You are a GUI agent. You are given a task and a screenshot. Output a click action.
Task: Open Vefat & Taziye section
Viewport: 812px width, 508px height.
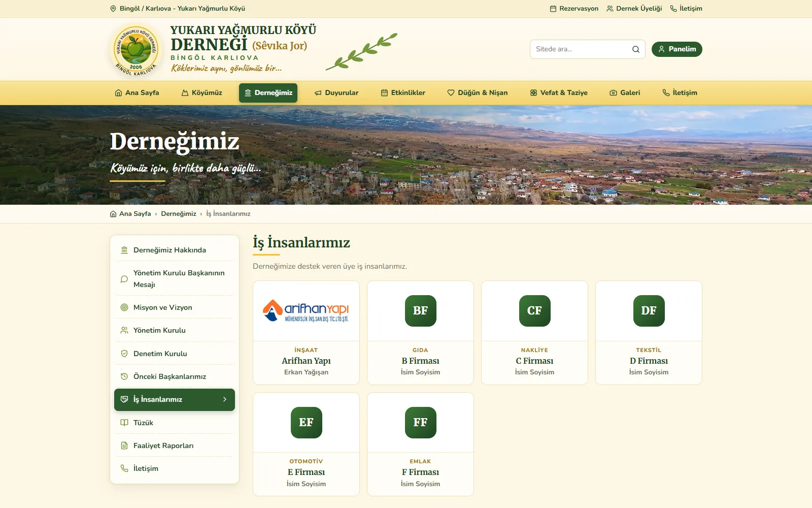click(x=559, y=93)
